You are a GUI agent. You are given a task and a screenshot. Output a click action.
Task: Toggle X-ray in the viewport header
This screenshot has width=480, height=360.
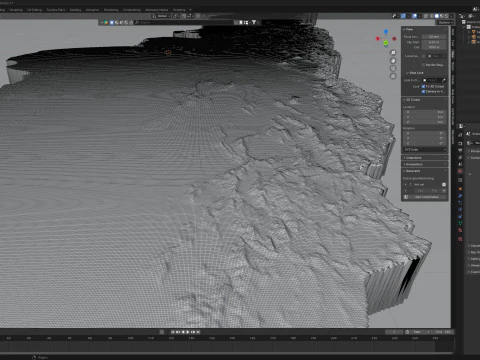(426, 16)
